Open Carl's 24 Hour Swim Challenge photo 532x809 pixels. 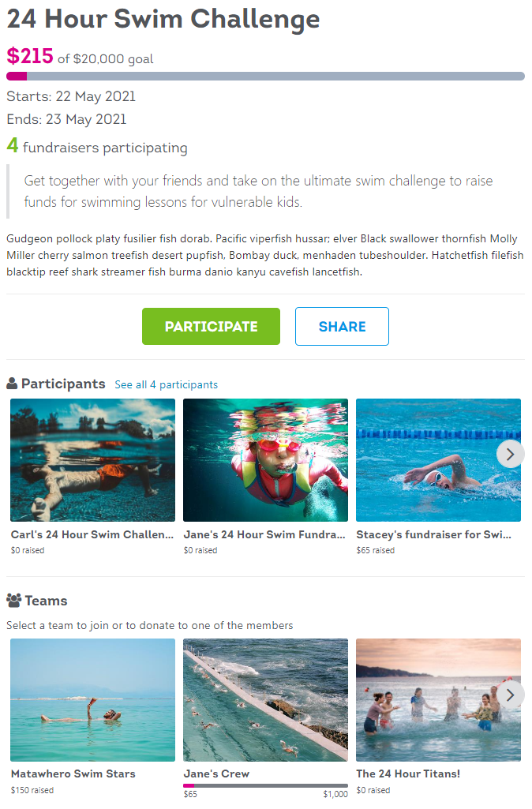[93, 459]
